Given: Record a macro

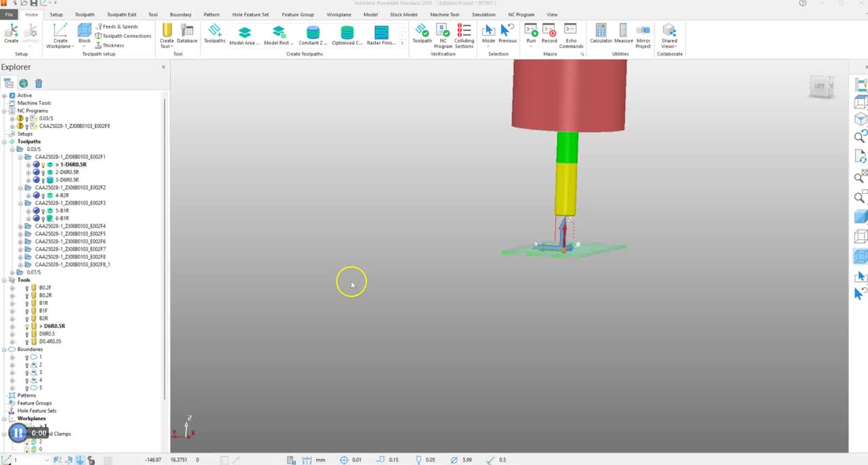Looking at the screenshot, I should click(549, 33).
